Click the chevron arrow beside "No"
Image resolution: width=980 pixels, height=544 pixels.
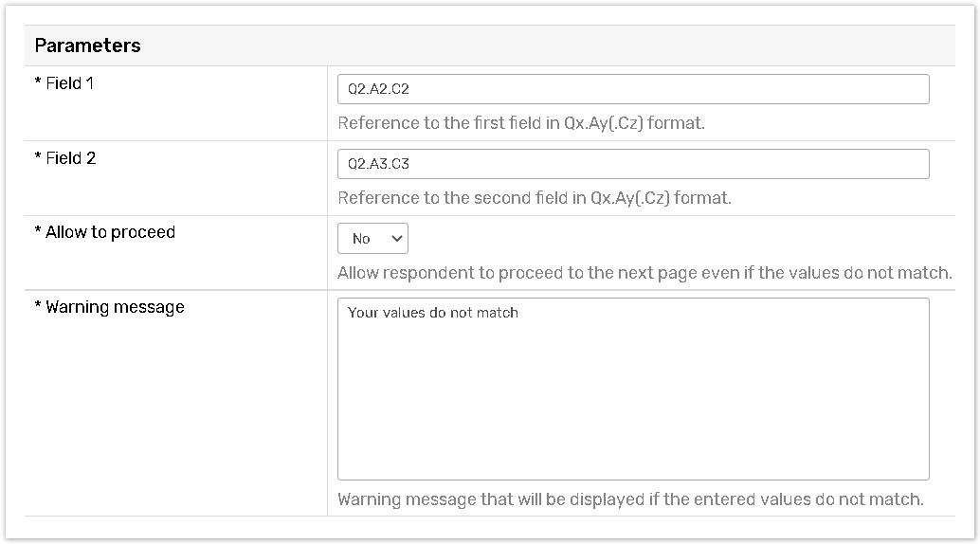[x=396, y=239]
